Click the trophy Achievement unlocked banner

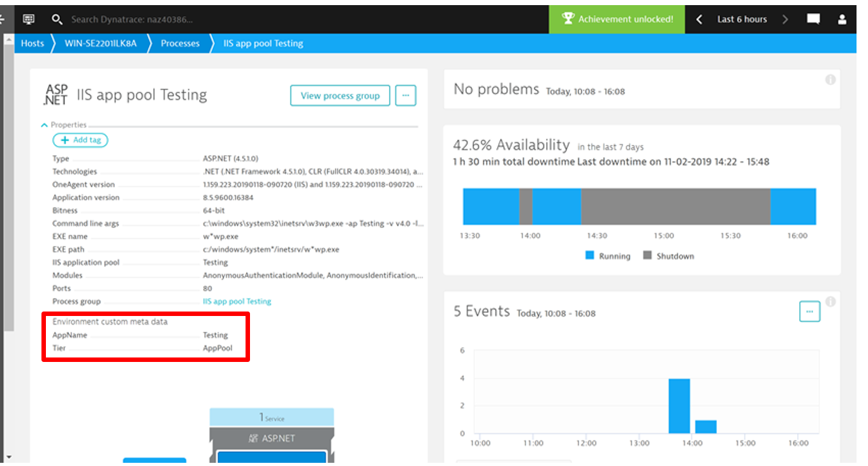617,19
